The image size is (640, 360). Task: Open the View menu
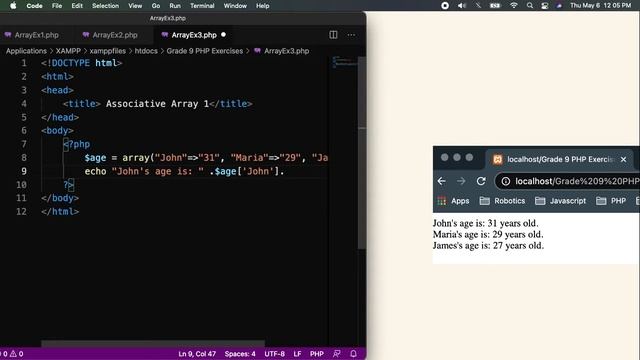coord(135,6)
